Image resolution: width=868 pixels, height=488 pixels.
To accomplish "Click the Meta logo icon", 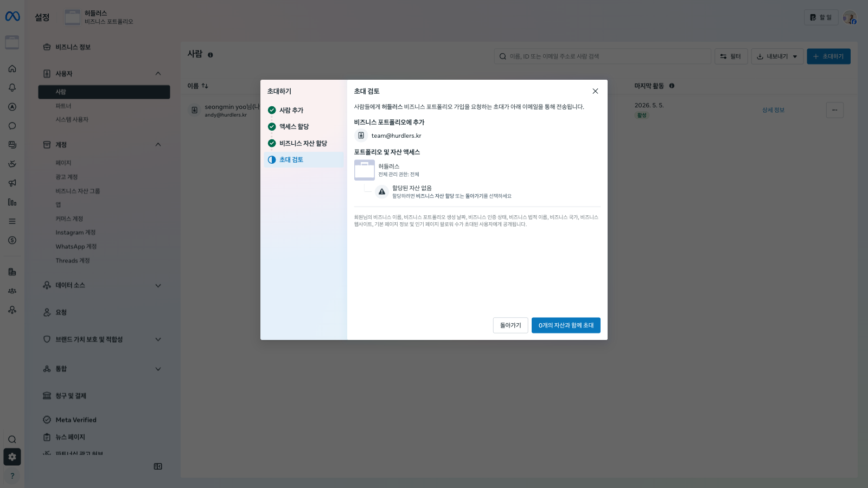I will pyautogui.click(x=12, y=16).
